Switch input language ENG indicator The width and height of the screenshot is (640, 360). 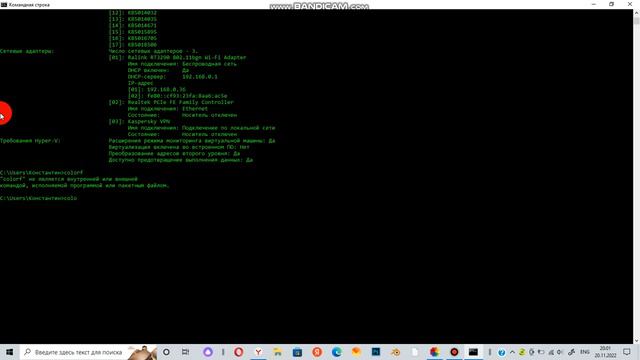click(x=585, y=352)
